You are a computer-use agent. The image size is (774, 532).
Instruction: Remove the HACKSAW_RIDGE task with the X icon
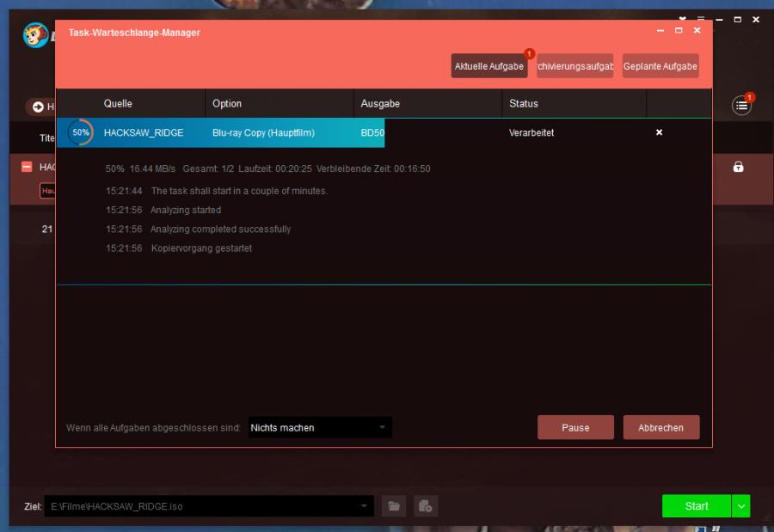(659, 132)
